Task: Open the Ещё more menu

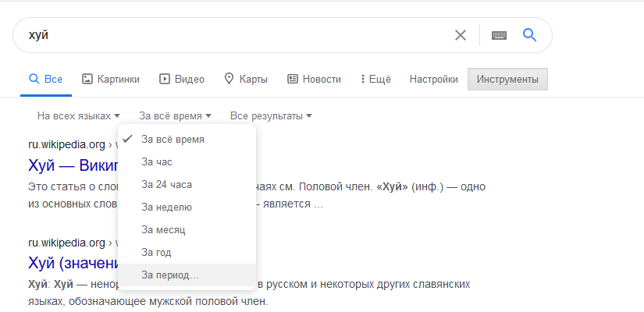Action: 375,80
